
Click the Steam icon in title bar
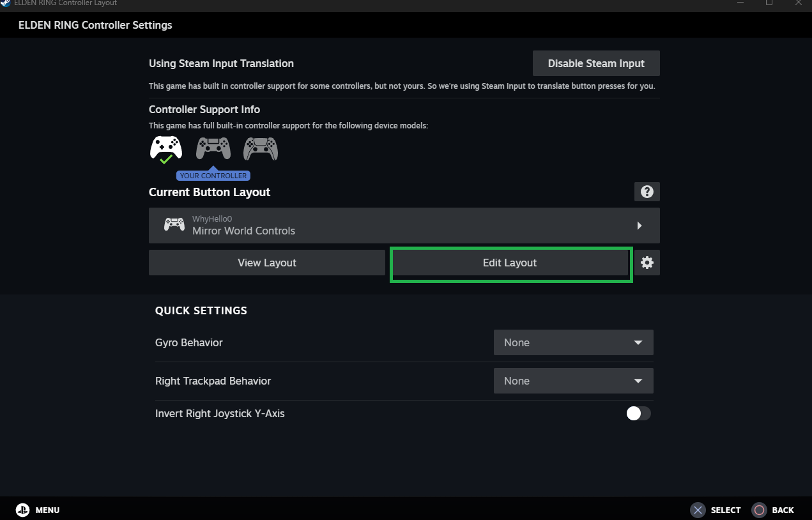click(x=5, y=3)
